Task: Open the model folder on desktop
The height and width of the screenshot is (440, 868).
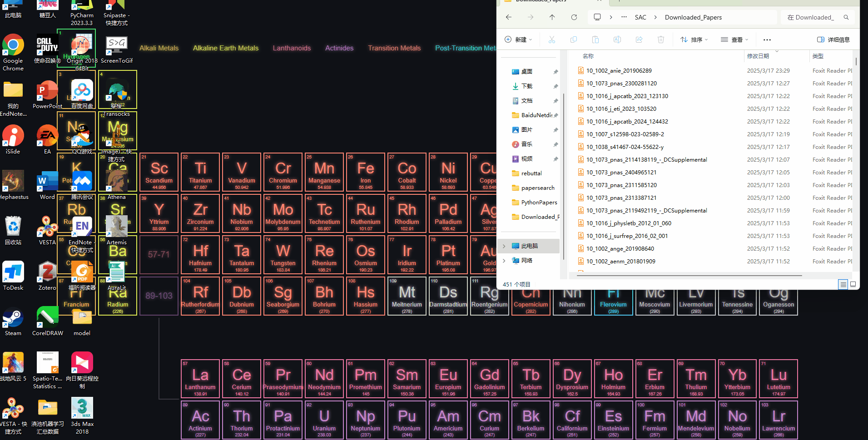Action: (82, 321)
